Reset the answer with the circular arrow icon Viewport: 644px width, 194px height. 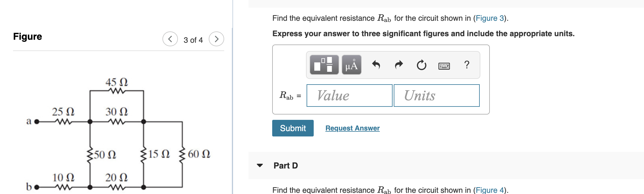(x=421, y=65)
